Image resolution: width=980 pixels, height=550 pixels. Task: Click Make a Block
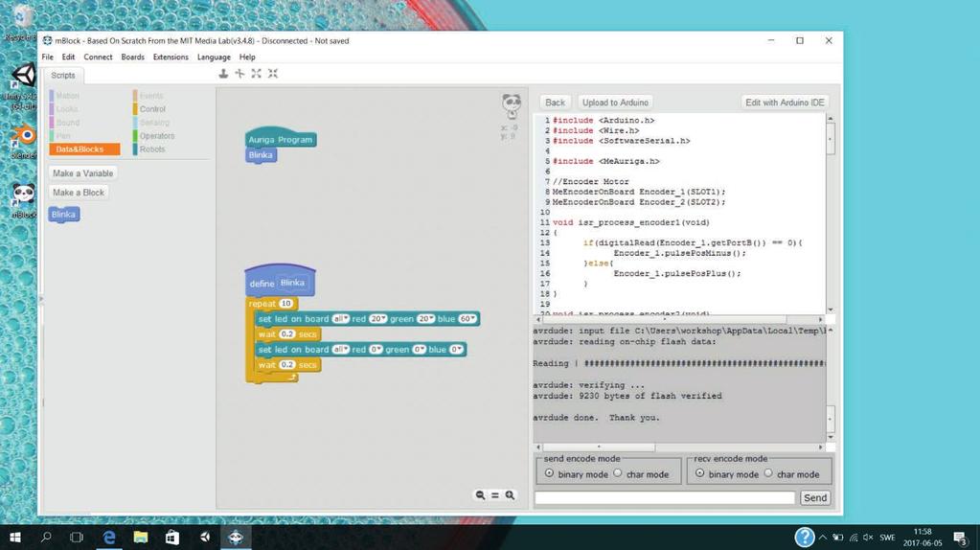point(79,193)
